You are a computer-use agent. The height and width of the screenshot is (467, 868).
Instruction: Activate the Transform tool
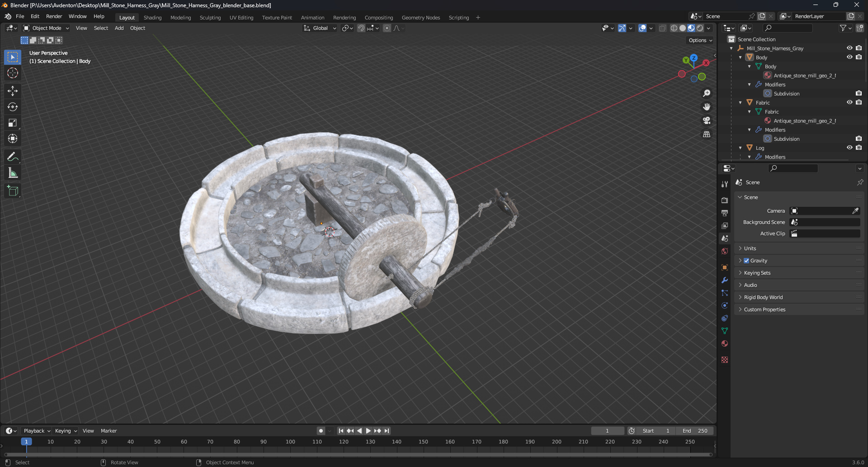13,138
